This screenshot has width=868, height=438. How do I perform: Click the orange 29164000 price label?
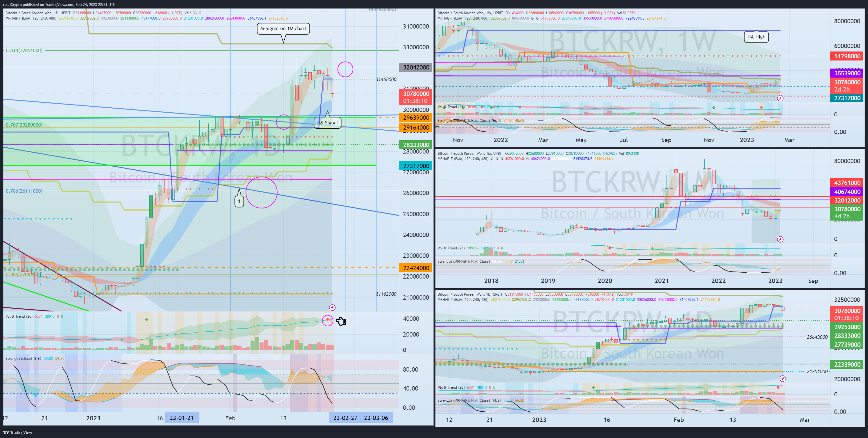pos(416,127)
